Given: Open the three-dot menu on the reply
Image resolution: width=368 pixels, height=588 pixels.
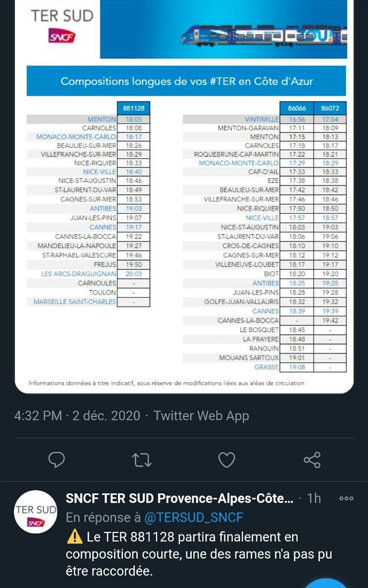Looking at the screenshot, I should [346, 498].
